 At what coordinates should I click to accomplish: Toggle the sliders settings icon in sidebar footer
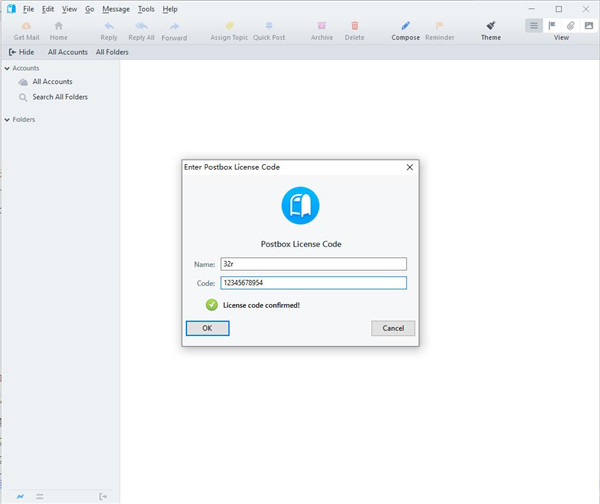[40, 496]
